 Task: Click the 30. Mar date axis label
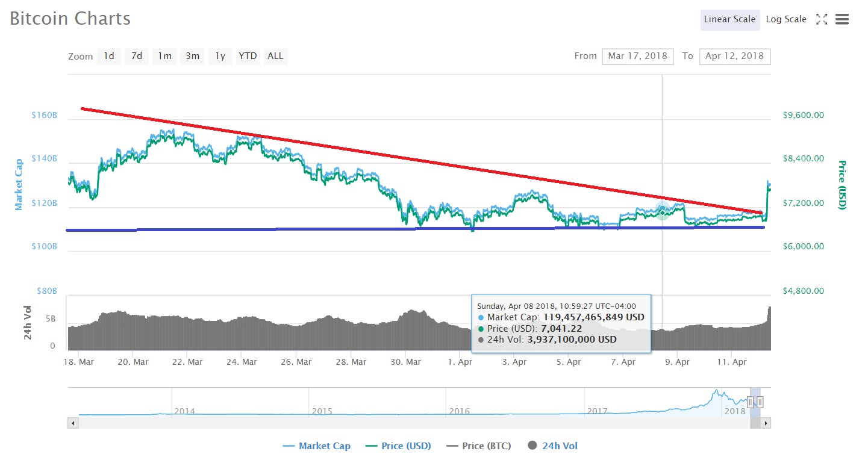click(x=406, y=362)
